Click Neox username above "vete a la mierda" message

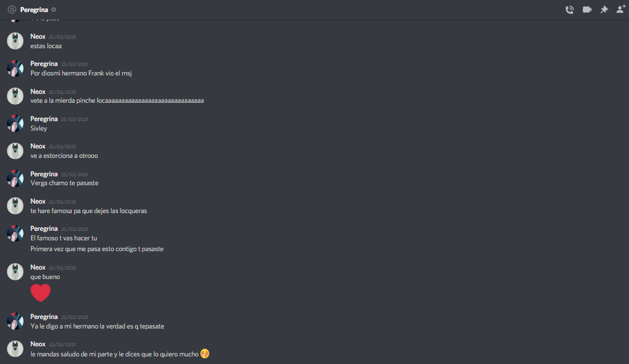point(37,91)
